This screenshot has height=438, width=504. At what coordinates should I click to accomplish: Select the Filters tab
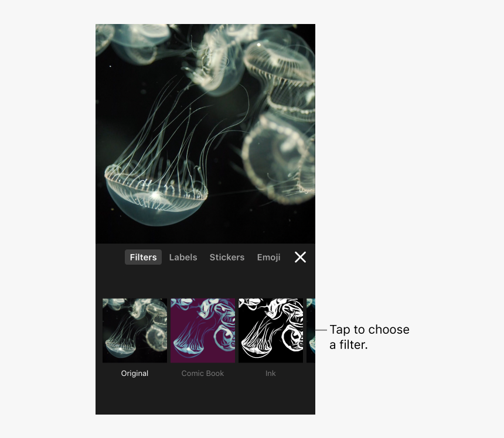tap(143, 257)
